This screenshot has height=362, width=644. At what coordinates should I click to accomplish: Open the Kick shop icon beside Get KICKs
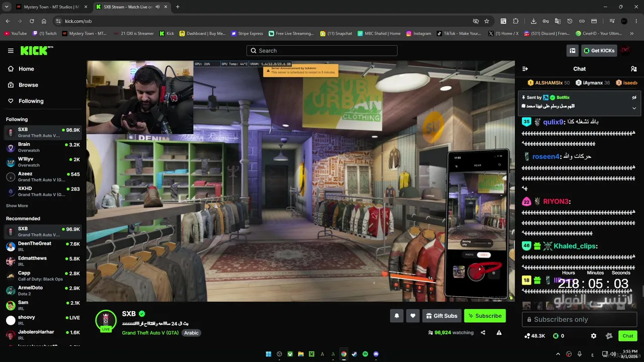[x=573, y=50]
